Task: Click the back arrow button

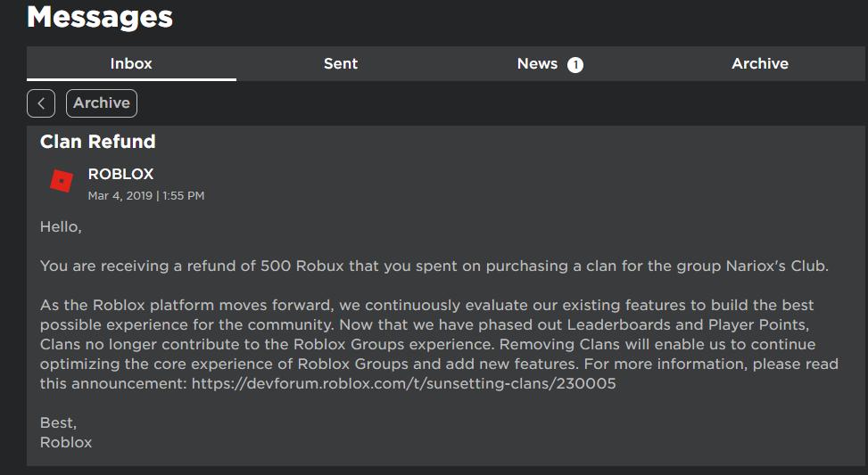Action: [x=41, y=103]
